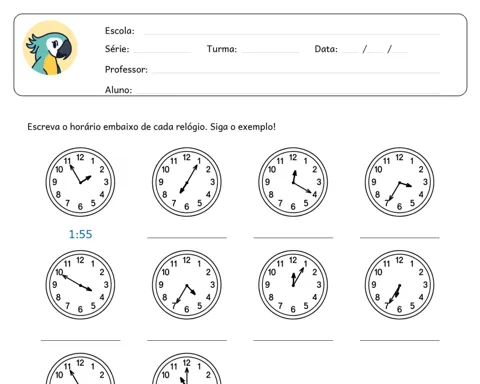
Task: Click the answer line under the fourth second-row clock
Action: pos(400,340)
